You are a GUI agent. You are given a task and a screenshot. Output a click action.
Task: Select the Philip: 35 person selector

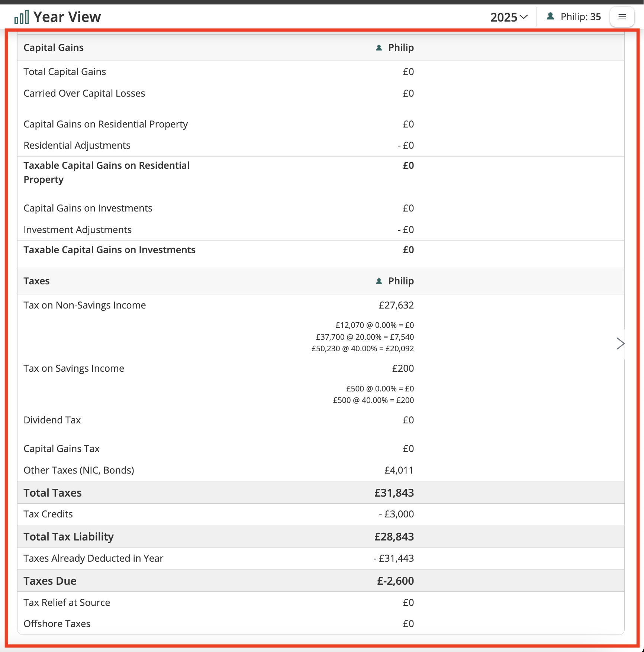coord(574,17)
